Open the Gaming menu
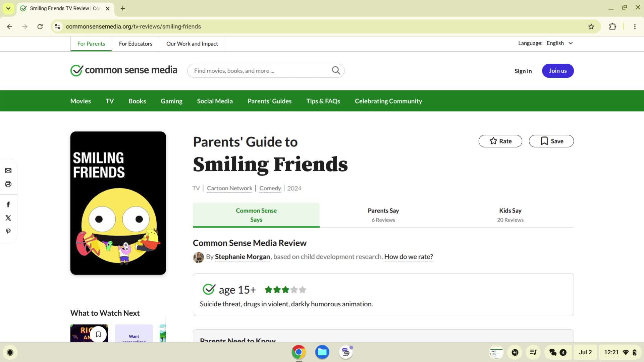Viewport: 644px width, 362px height. pyautogui.click(x=171, y=101)
